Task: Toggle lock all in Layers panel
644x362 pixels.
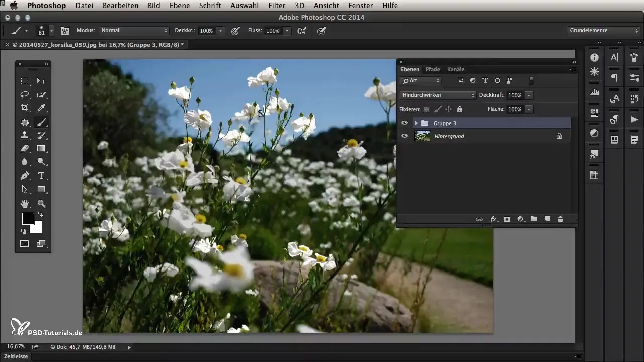Action: click(459, 109)
